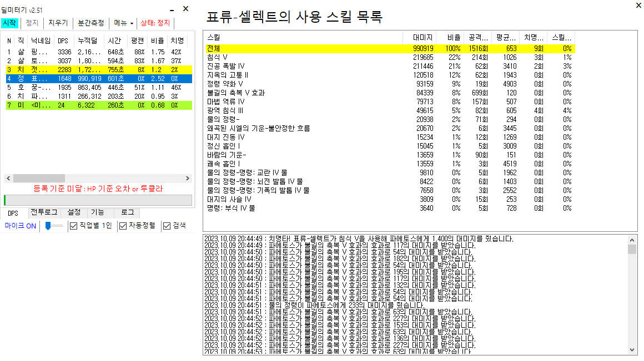
Task: Sort skills by 공격 count header
Action: coord(477,37)
